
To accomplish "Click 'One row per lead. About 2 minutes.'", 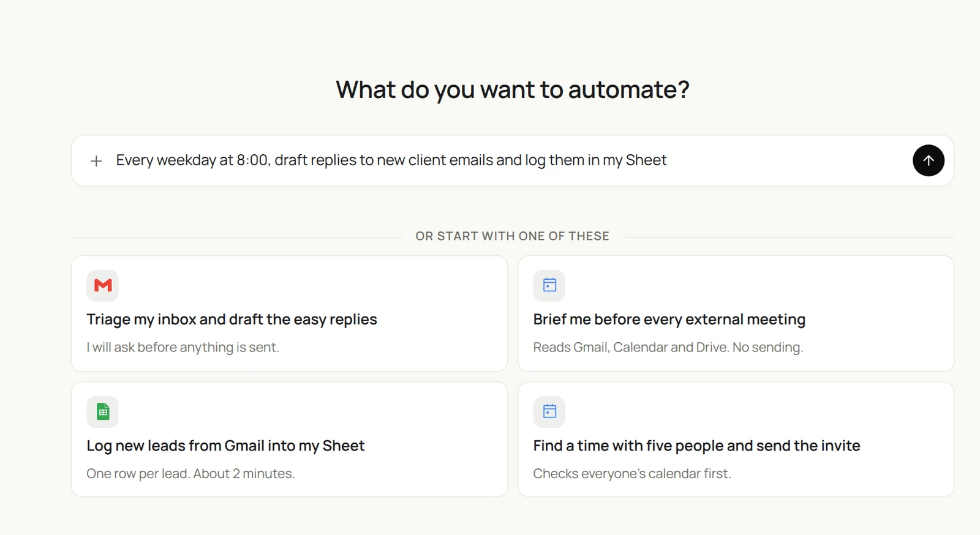I will [x=190, y=473].
